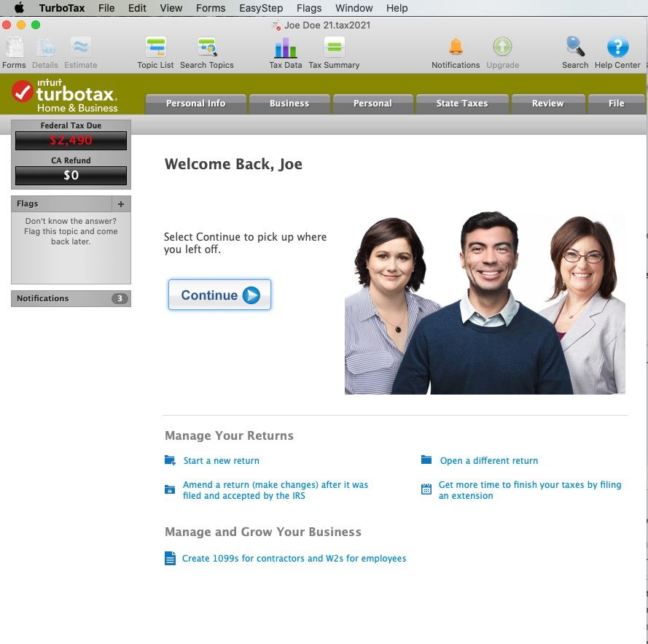Viewport: 648px width, 644px height.
Task: Click Get more time extension link
Action: point(530,489)
